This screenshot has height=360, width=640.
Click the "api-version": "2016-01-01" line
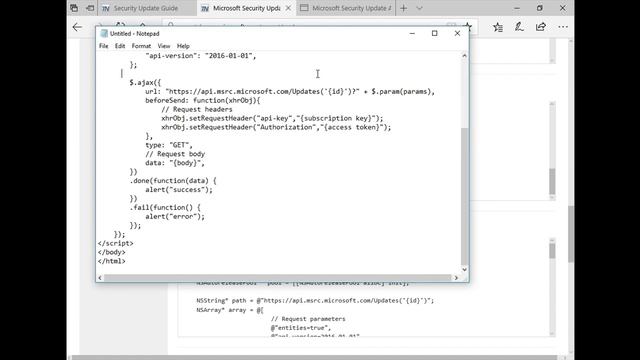click(201, 56)
